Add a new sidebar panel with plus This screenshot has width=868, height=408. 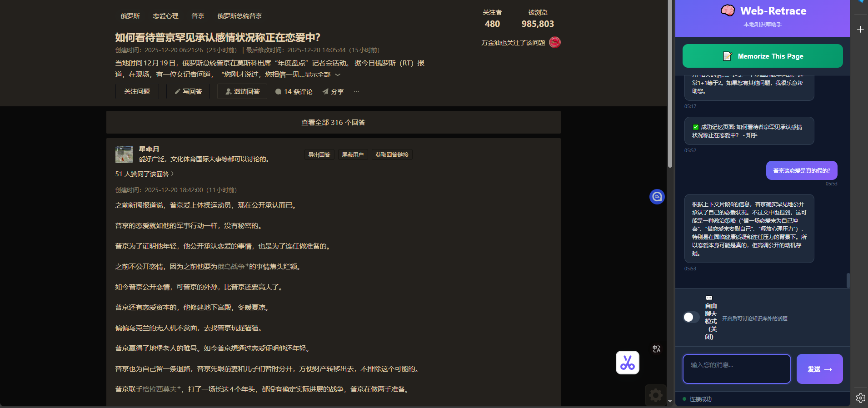[860, 30]
